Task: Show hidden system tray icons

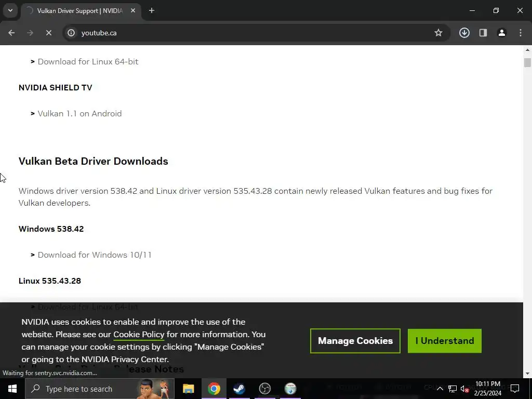Action: coord(440,389)
